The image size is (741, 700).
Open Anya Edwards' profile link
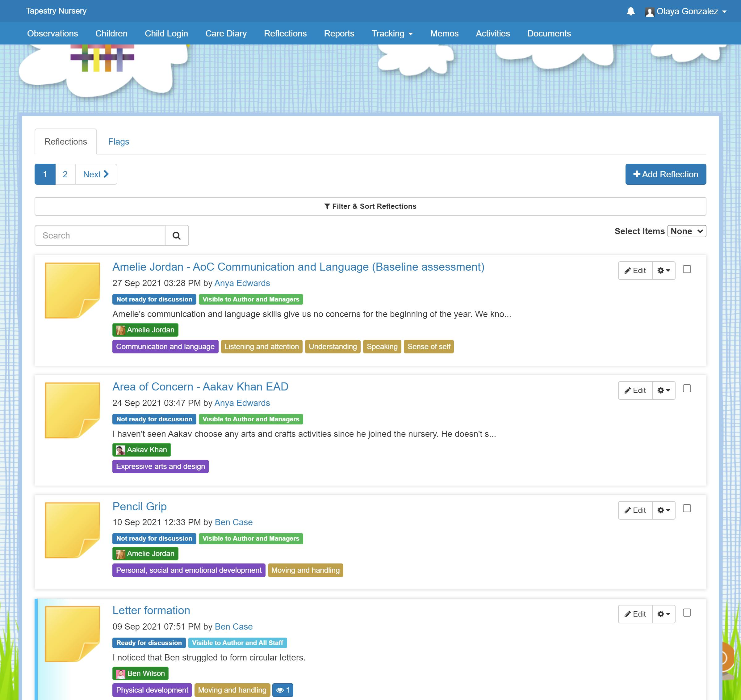tap(242, 283)
